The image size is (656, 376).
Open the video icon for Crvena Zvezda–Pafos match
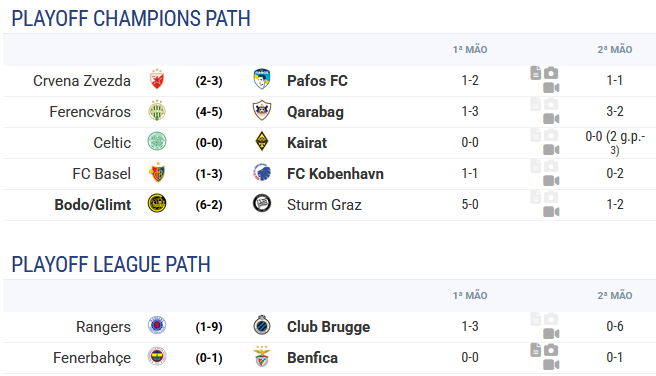(x=551, y=88)
